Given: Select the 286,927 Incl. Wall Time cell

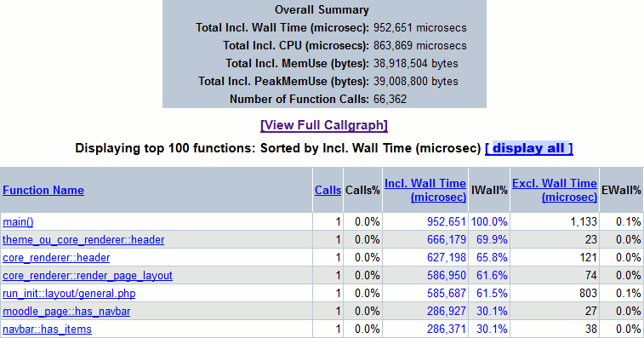Looking at the screenshot, I should point(447,312).
